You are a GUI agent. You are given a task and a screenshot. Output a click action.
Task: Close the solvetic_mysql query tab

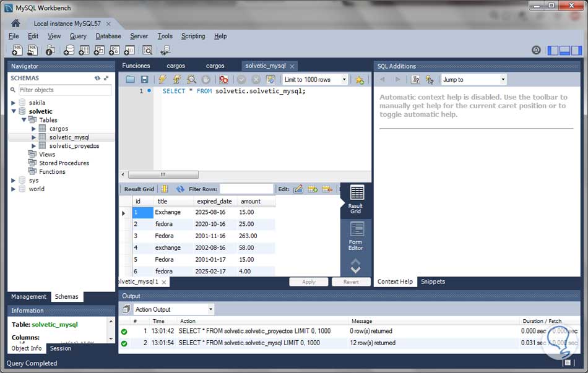[x=292, y=66]
